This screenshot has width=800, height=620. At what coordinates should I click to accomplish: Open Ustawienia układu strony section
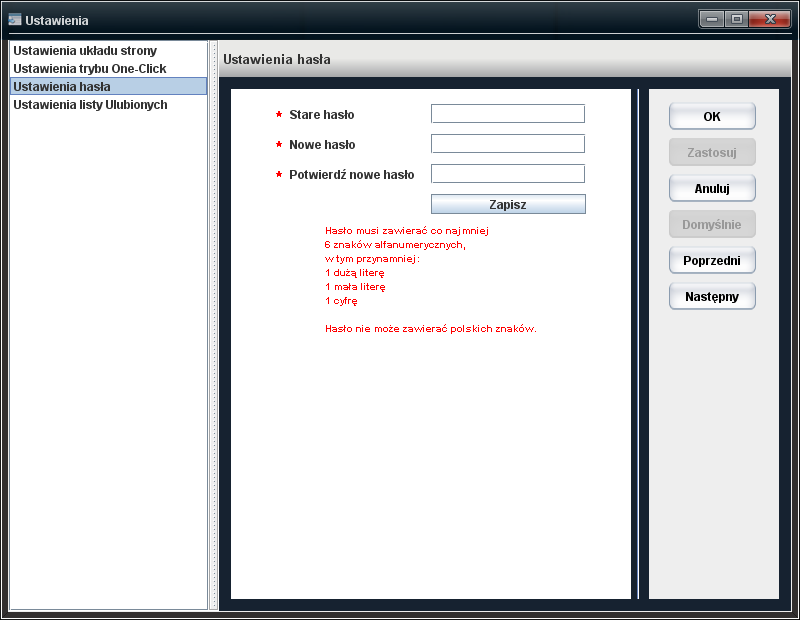pos(108,51)
